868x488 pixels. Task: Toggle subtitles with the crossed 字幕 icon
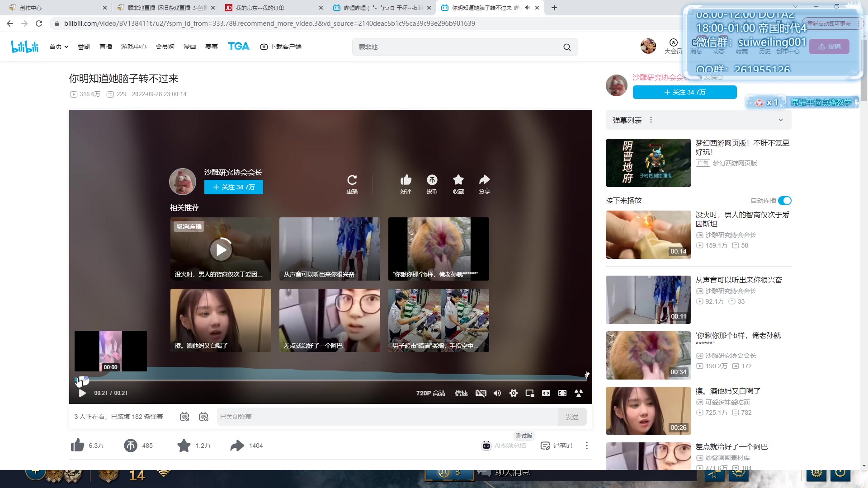(481, 393)
